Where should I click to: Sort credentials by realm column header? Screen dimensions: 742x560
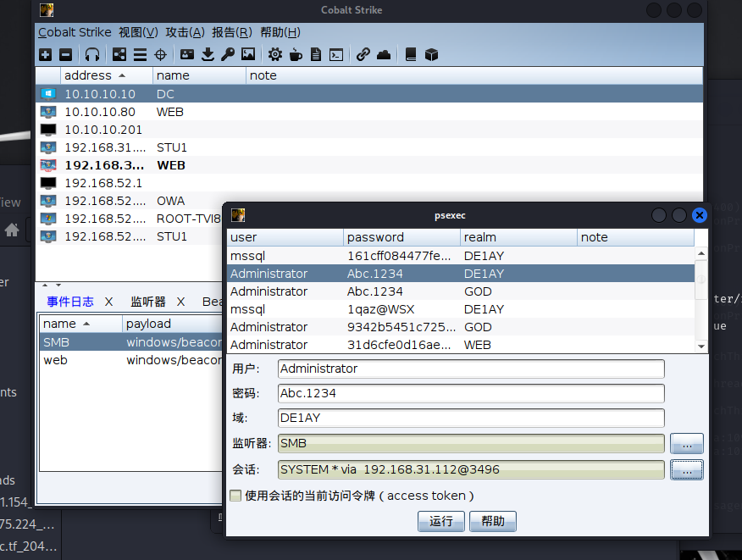point(518,237)
